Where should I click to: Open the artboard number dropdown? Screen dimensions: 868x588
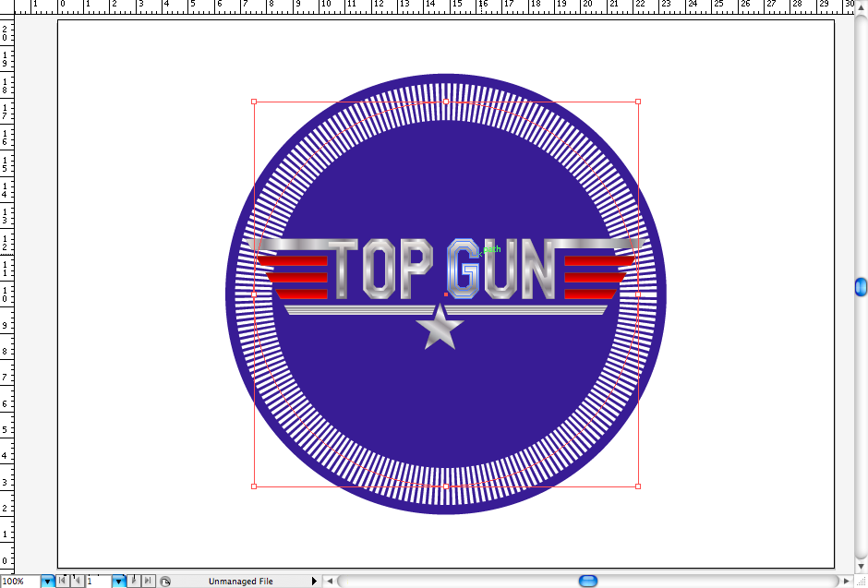coord(118,582)
